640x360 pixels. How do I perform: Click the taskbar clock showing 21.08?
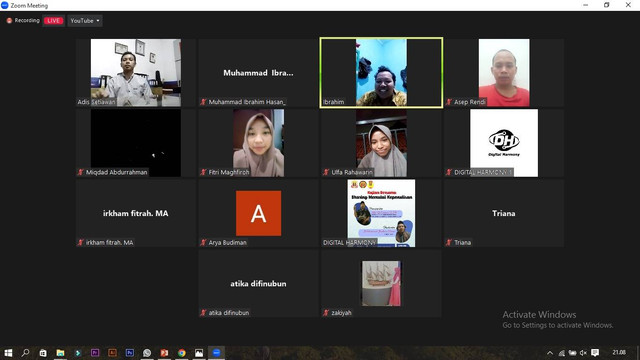coord(619,352)
